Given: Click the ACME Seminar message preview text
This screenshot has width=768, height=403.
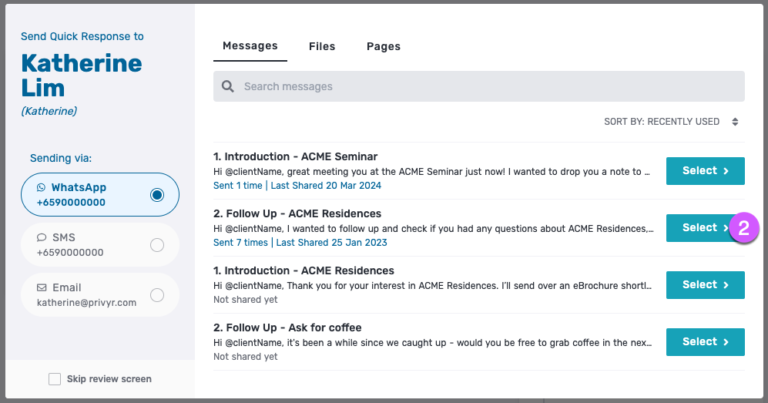Looking at the screenshot, I should point(432,172).
